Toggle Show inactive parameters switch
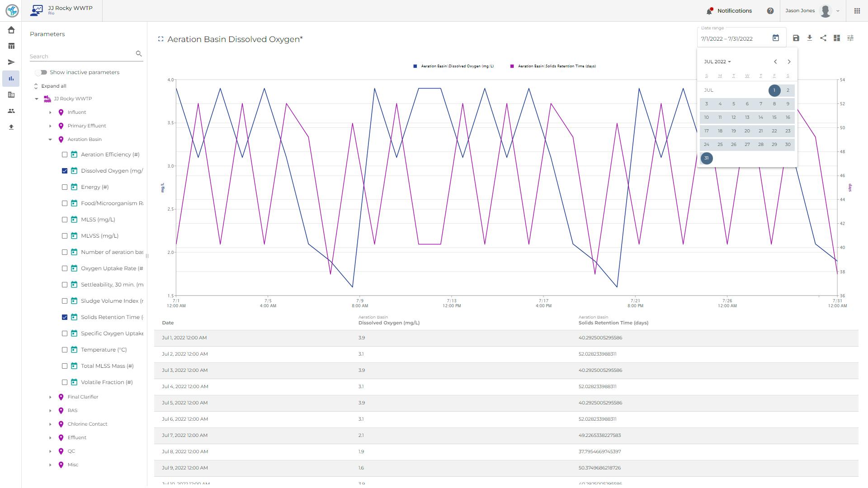 tap(40, 72)
